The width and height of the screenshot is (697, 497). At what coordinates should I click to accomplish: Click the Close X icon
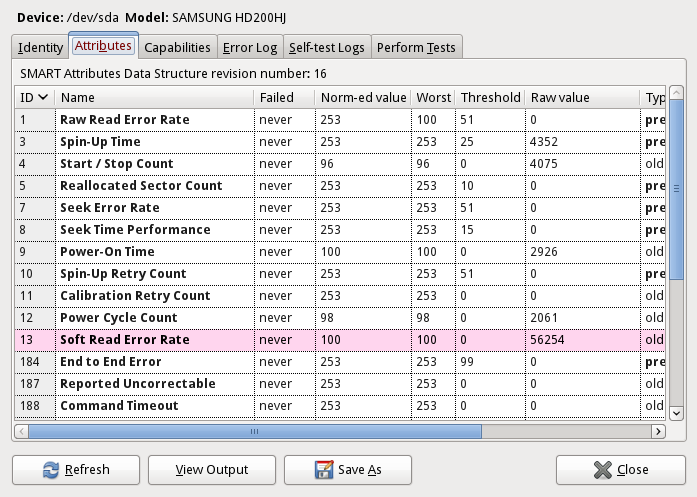[602, 470]
